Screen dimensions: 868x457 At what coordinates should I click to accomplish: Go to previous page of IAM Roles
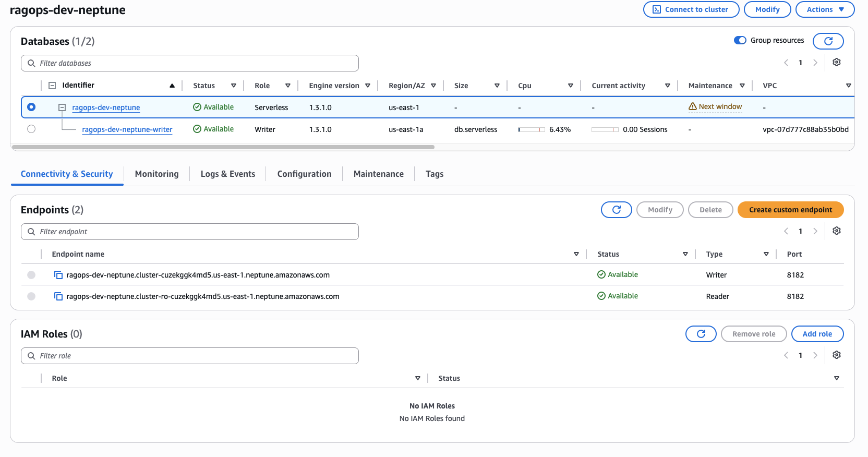coord(786,355)
